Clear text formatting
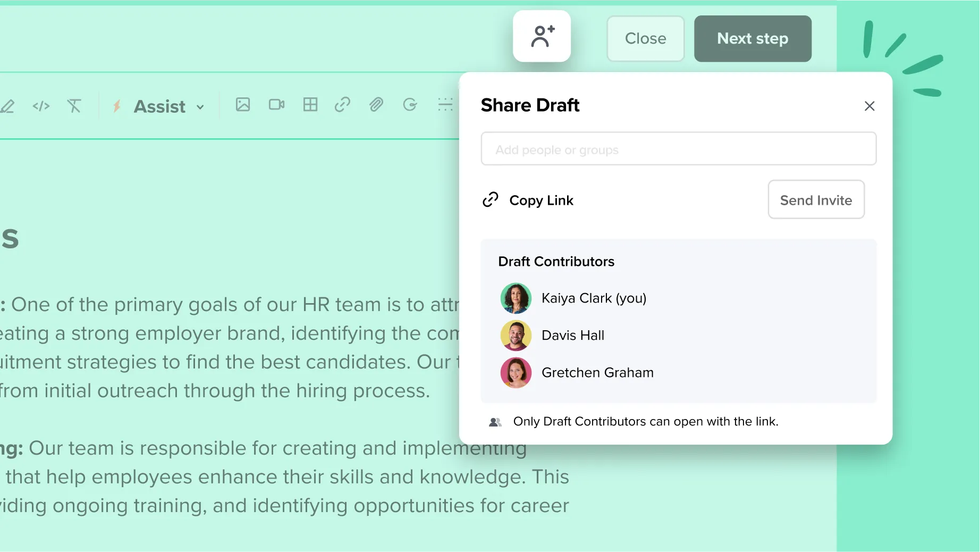Screen dimensions: 980x552 [x=74, y=106]
